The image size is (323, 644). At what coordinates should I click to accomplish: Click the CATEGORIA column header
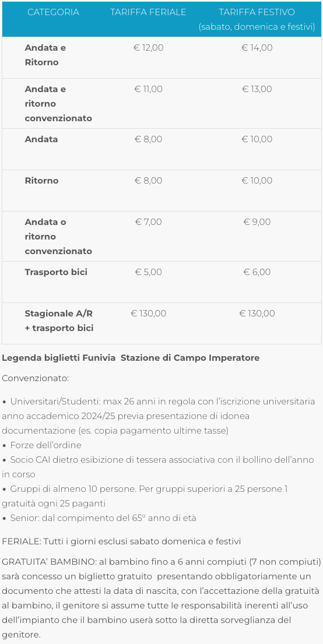click(x=53, y=12)
